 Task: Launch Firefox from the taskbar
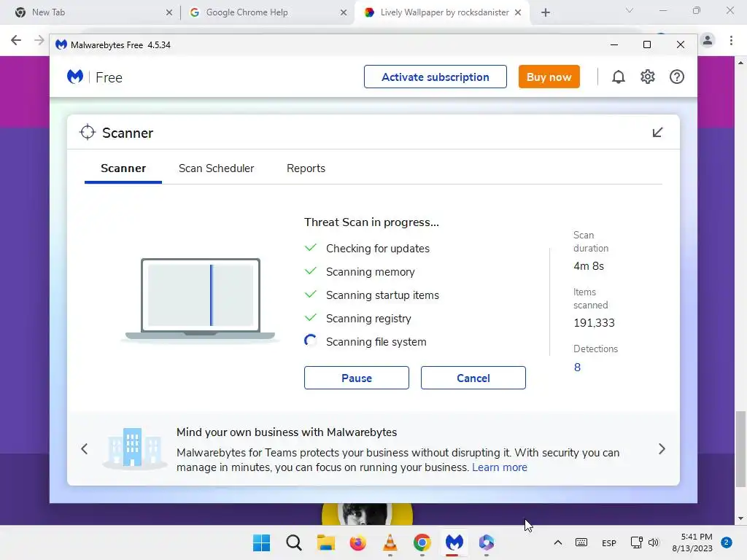tap(357, 542)
